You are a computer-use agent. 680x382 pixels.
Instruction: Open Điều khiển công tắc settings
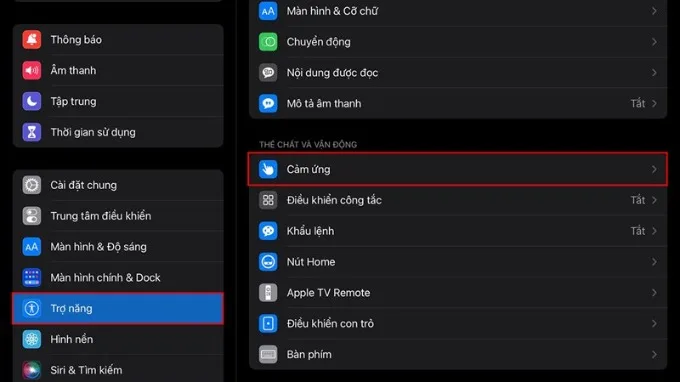458,200
